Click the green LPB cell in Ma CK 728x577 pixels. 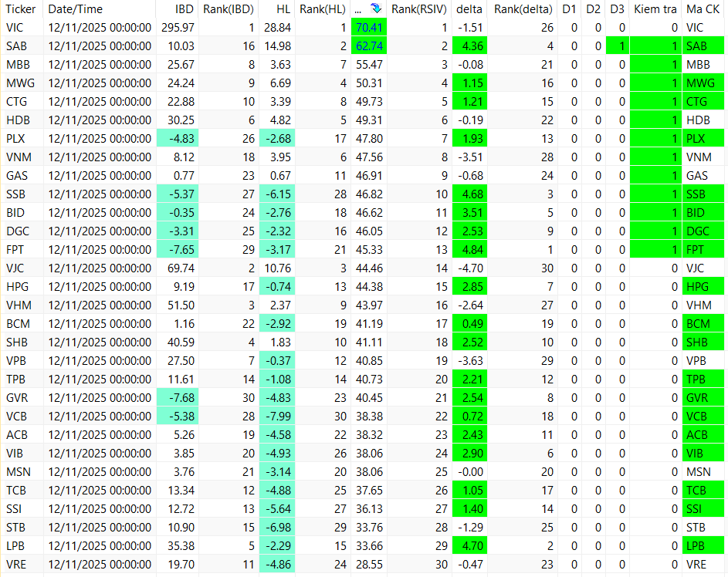coord(703,546)
